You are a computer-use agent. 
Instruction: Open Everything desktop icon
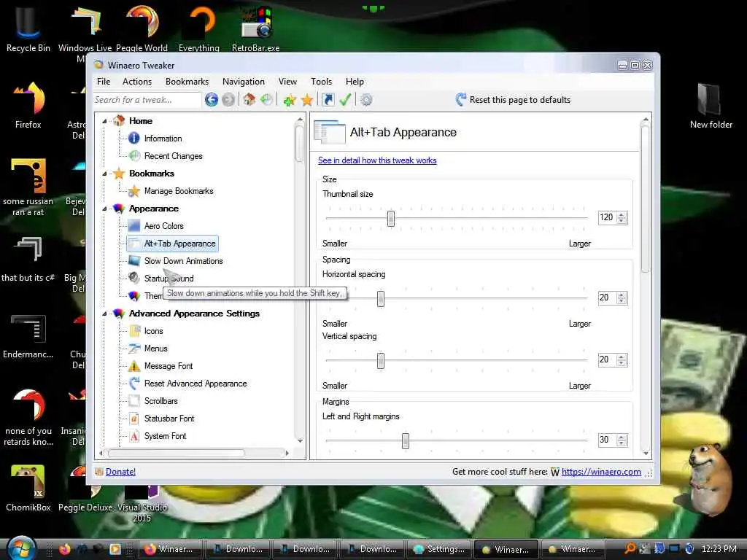[x=199, y=28]
